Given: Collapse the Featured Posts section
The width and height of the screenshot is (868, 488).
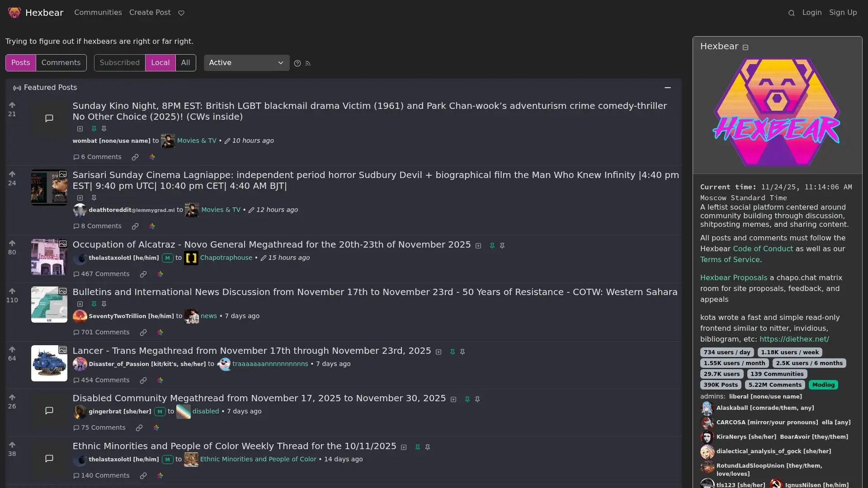Looking at the screenshot, I should 668,87.
